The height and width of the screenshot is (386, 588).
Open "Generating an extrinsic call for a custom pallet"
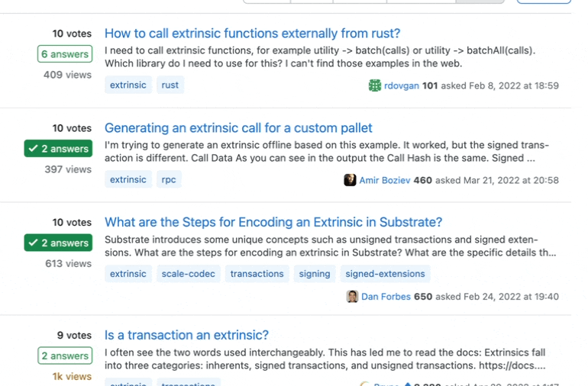click(238, 128)
